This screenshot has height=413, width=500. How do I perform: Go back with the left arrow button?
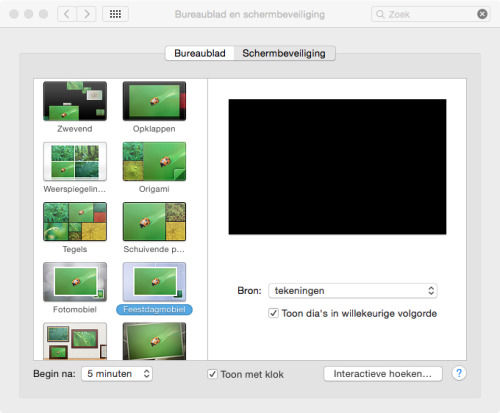point(67,14)
